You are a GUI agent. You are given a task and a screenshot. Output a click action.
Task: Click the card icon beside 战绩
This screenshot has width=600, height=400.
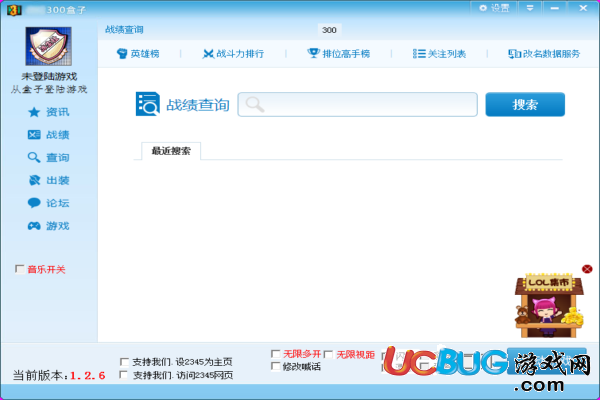[x=34, y=135]
